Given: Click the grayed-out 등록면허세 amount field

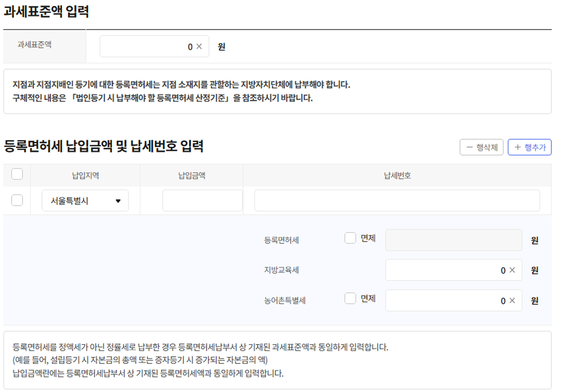Looking at the screenshot, I should [x=454, y=240].
